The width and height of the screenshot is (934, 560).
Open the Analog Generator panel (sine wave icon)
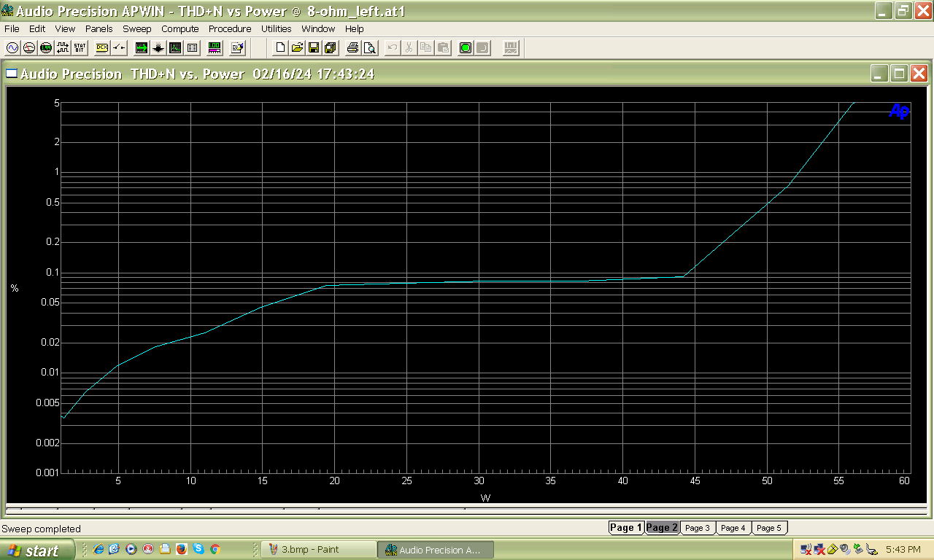coord(12,48)
